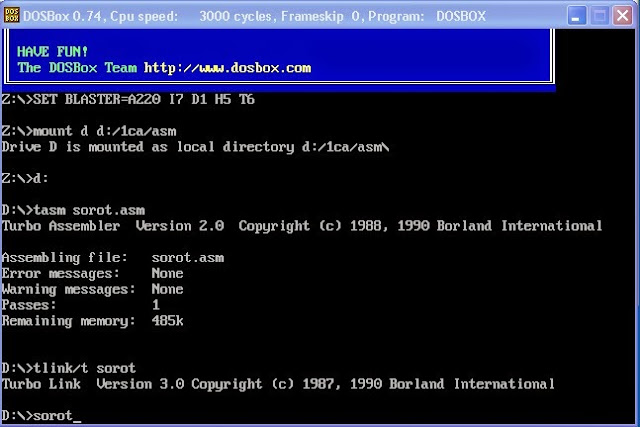The image size is (640, 427).
Task: Click the http://www.dosbox.com address
Action: 227,68
